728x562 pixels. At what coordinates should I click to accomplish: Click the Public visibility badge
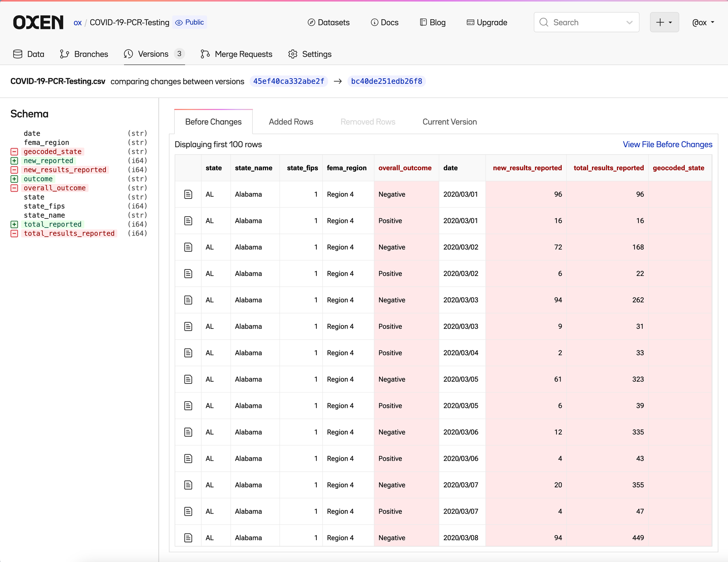(190, 22)
